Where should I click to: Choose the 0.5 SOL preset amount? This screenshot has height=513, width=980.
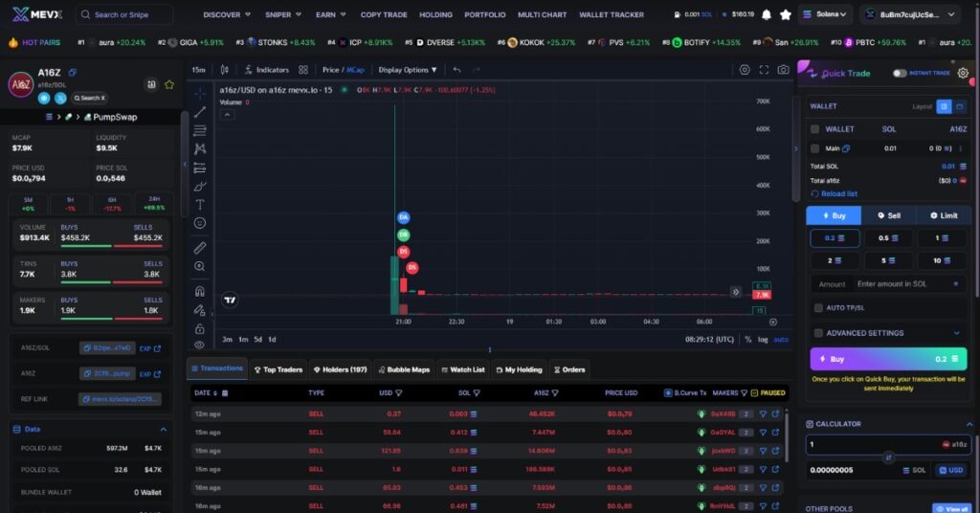888,238
